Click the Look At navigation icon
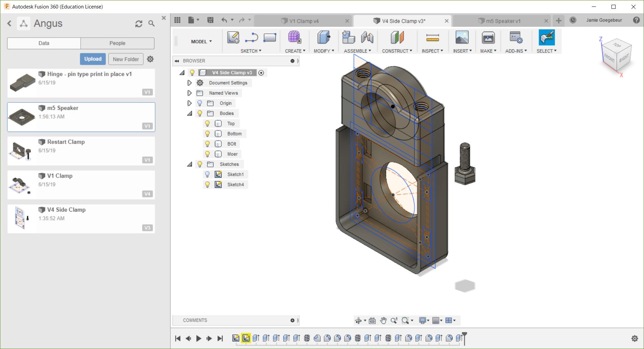644x349 pixels. (x=372, y=320)
